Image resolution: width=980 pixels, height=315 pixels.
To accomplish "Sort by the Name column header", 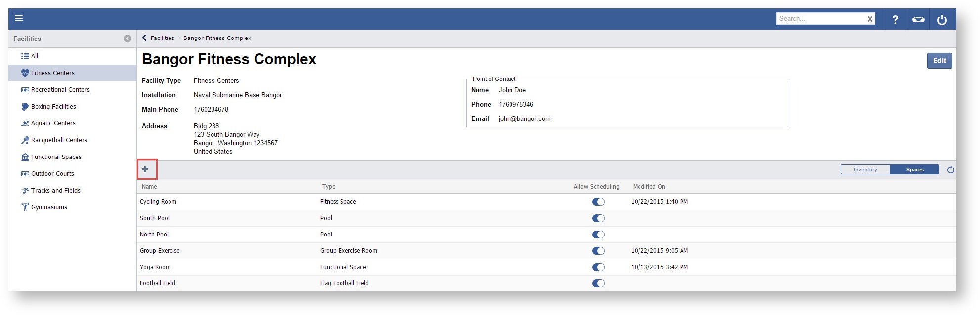I will 149,187.
